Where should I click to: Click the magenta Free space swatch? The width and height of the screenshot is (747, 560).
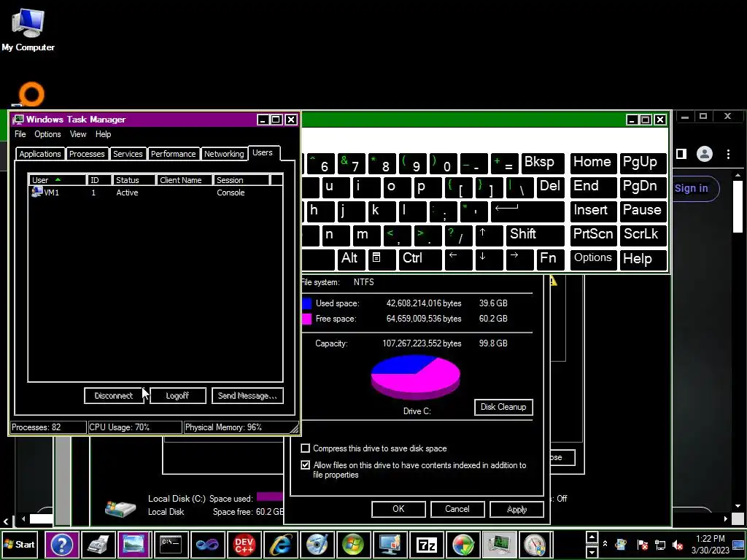tap(307, 319)
